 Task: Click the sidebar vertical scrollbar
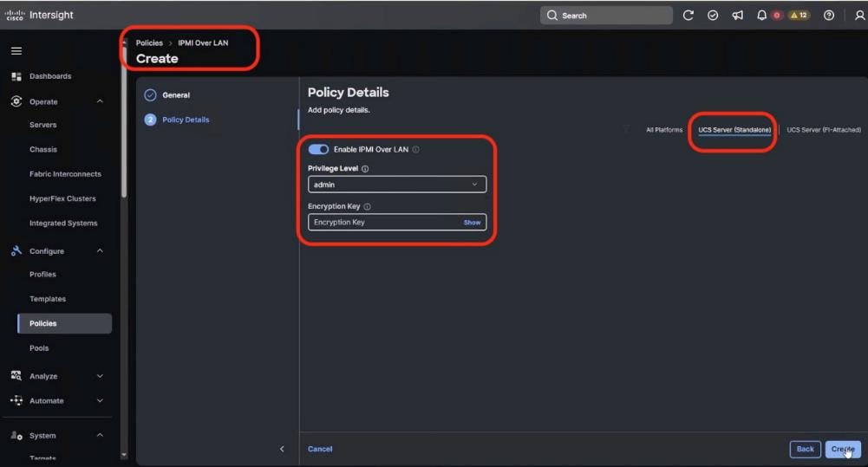(124, 121)
